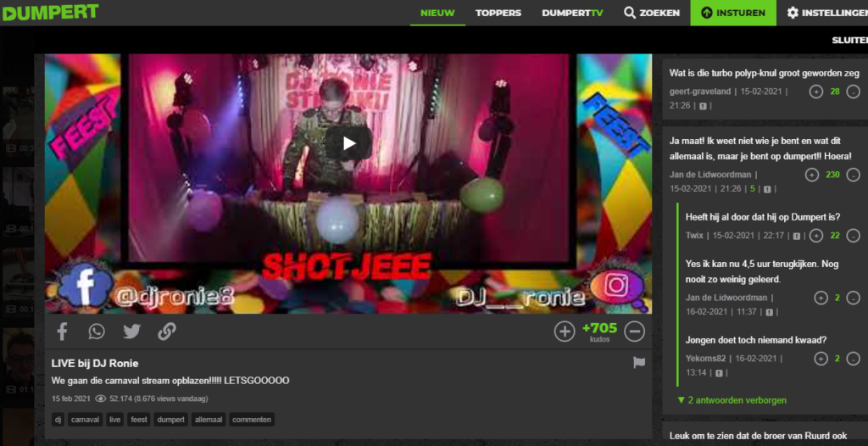Downvote geert-graveland's comment

(x=853, y=92)
